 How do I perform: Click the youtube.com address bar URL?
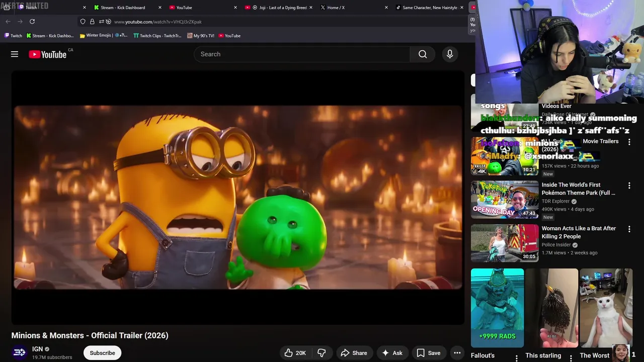(158, 22)
